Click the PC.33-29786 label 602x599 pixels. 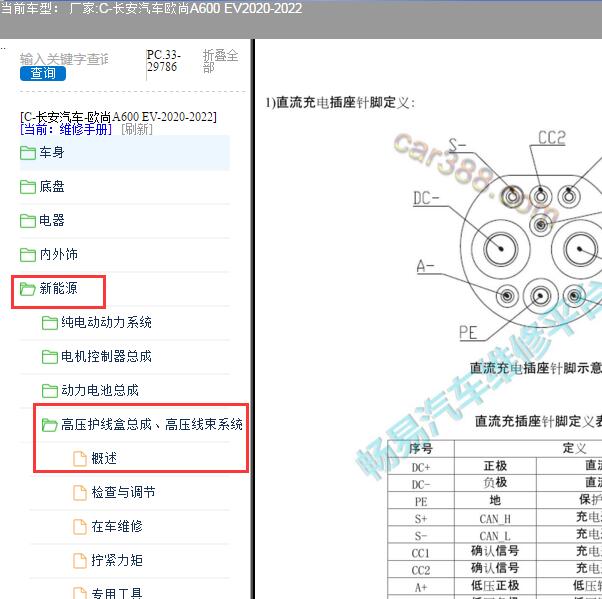163,61
